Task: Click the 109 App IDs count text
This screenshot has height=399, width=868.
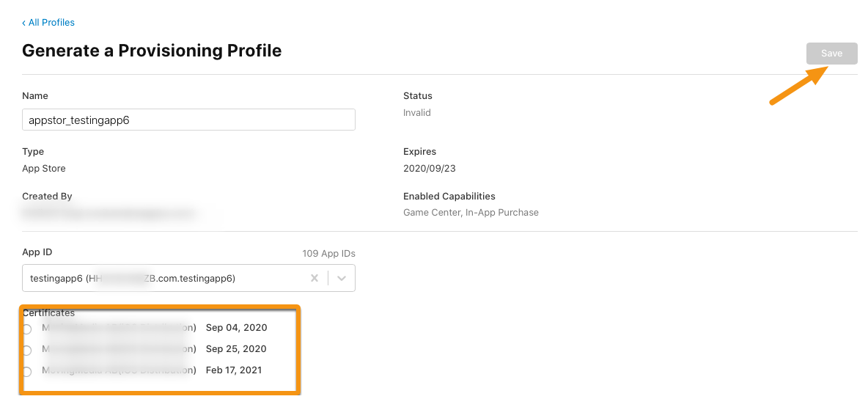Action: [x=329, y=254]
